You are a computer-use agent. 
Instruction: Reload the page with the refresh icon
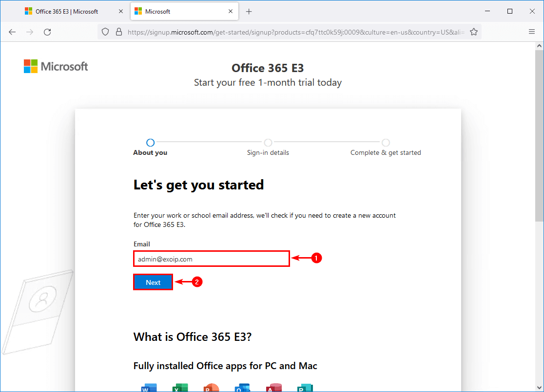tap(48, 32)
